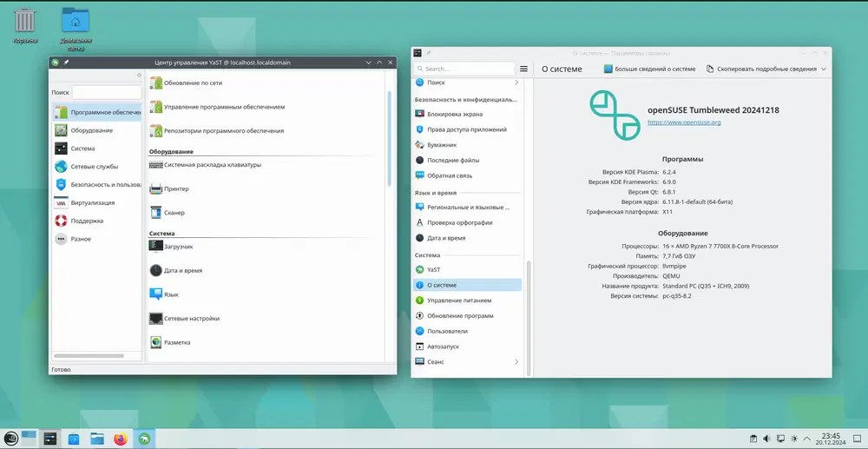Screen dimensions: 868x449
Task: Select Поддержка category in YaST
Action: 97,221
